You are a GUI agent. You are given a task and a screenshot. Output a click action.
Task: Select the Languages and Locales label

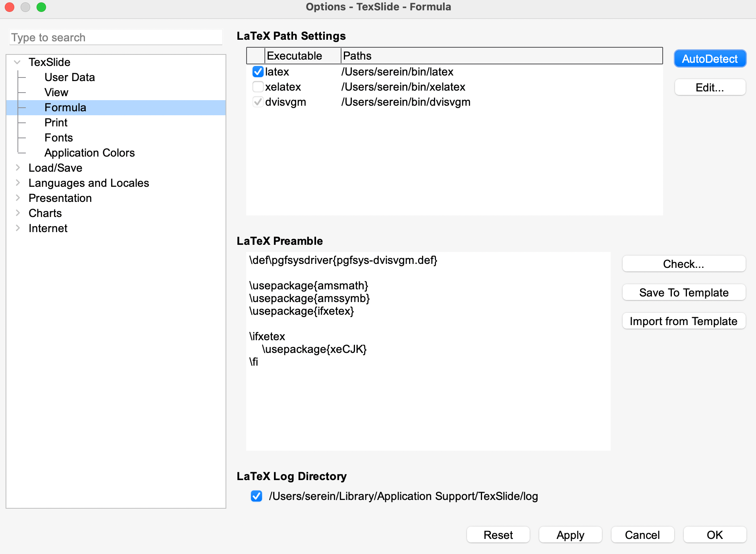(89, 183)
